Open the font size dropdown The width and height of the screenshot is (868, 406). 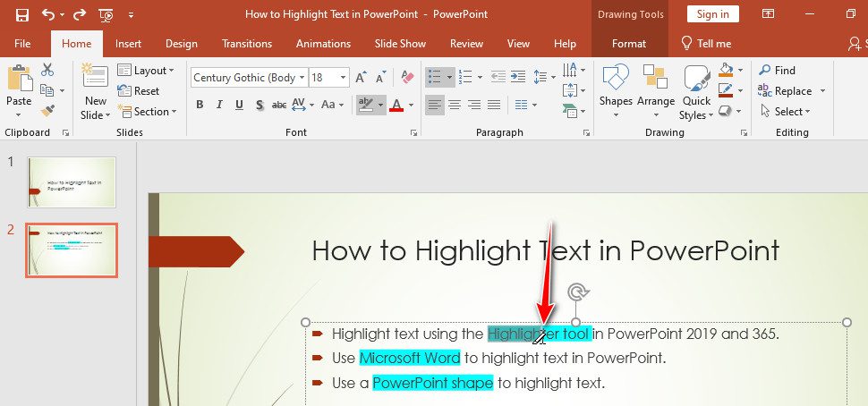coord(344,78)
